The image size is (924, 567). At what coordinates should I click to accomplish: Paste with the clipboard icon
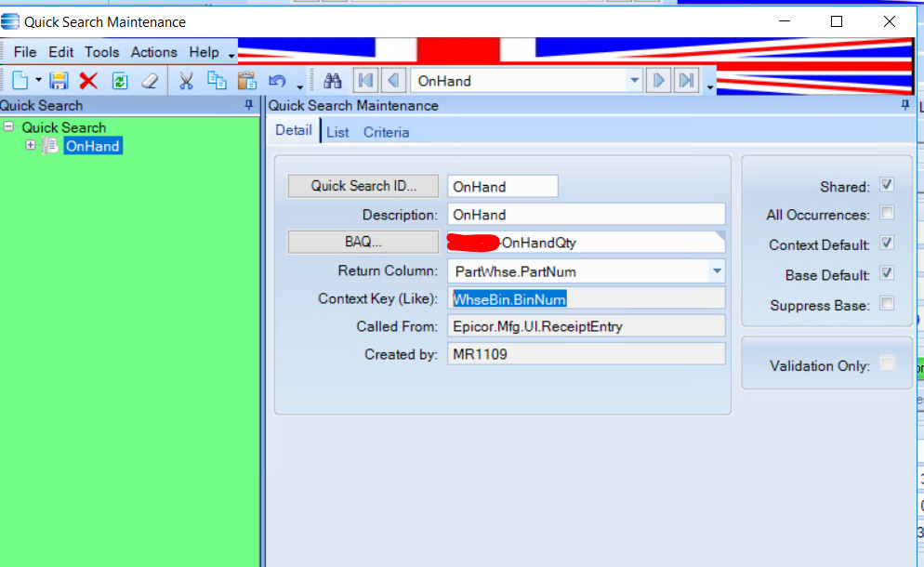[247, 80]
